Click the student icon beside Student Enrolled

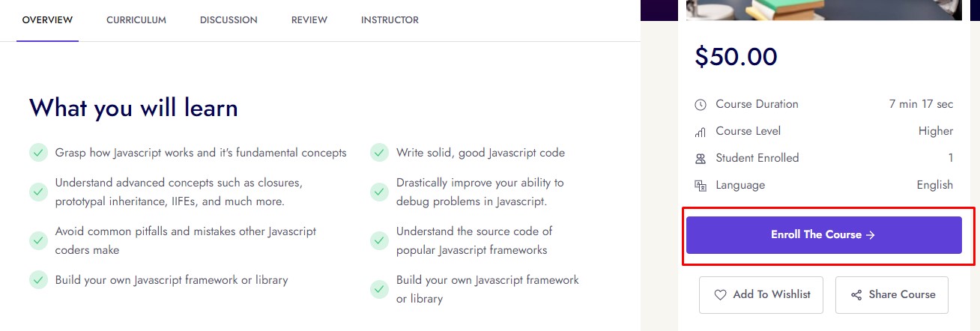point(701,159)
